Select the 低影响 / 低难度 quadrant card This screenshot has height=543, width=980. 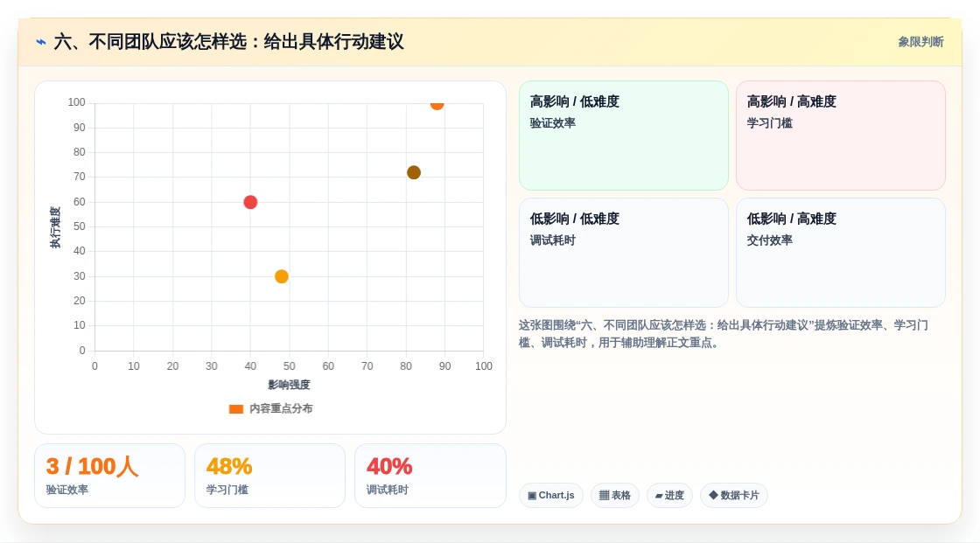624,253
